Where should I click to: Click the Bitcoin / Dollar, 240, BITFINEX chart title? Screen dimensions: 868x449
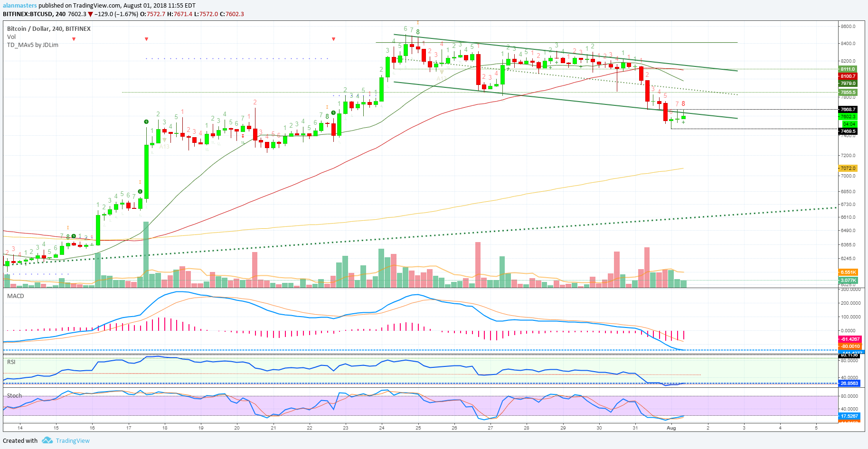[x=49, y=28]
